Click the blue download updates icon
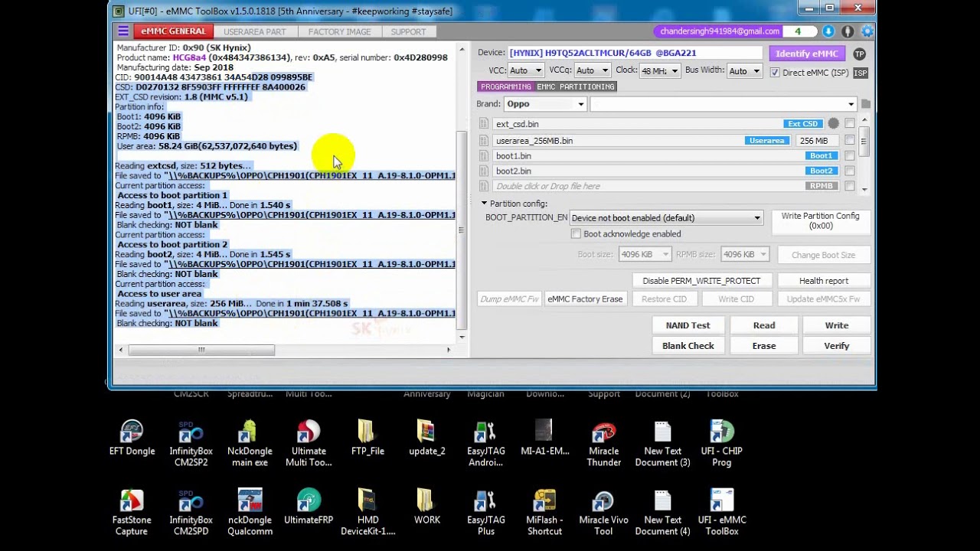Image resolution: width=980 pixels, height=551 pixels. click(x=828, y=31)
